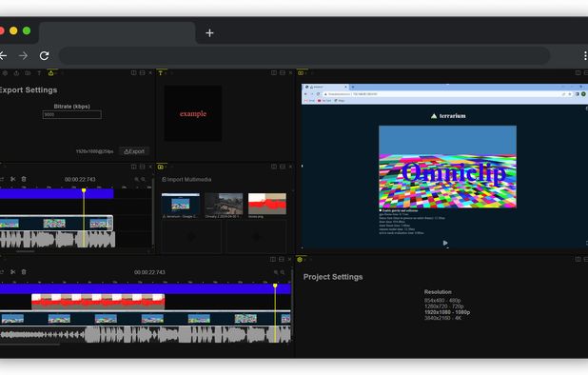Open the project settings gear tab in the Export panel
The width and height of the screenshot is (588, 375).
coord(6,73)
